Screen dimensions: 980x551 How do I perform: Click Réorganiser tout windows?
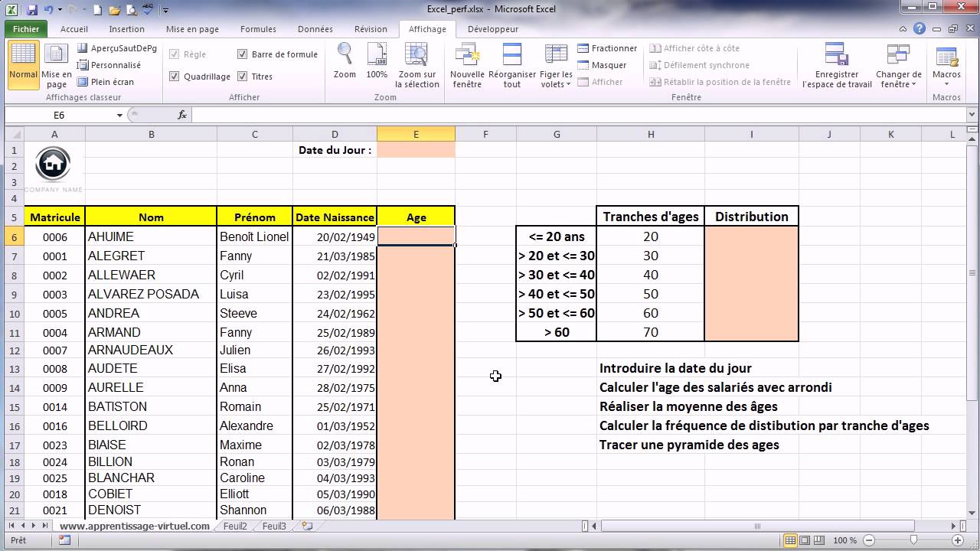[x=512, y=64]
